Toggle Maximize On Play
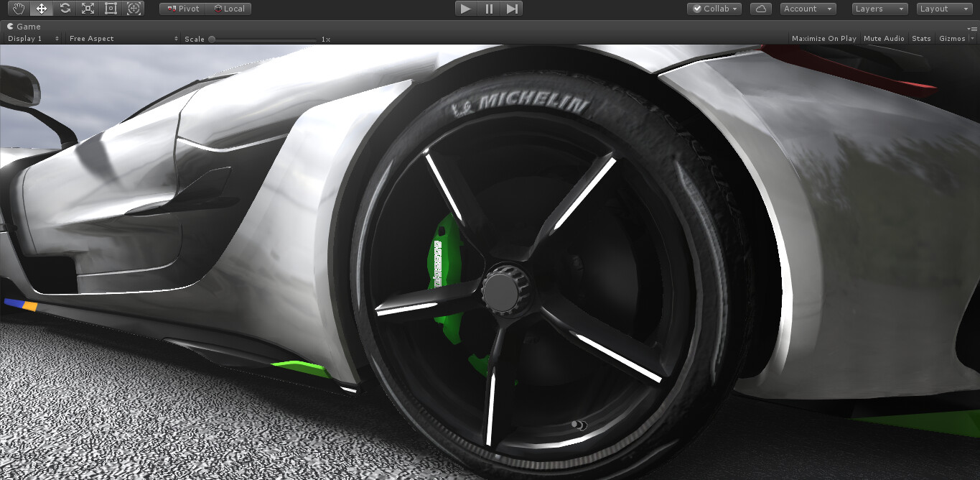 pos(823,39)
